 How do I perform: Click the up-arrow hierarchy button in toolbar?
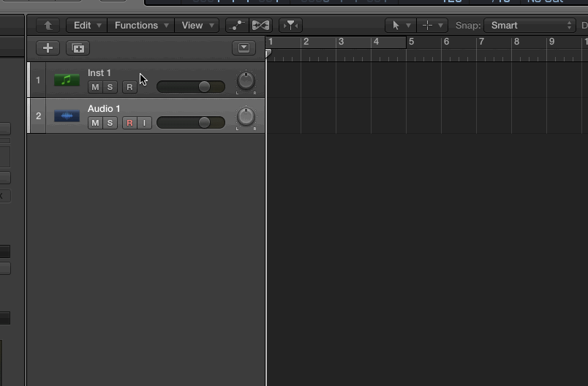point(48,26)
